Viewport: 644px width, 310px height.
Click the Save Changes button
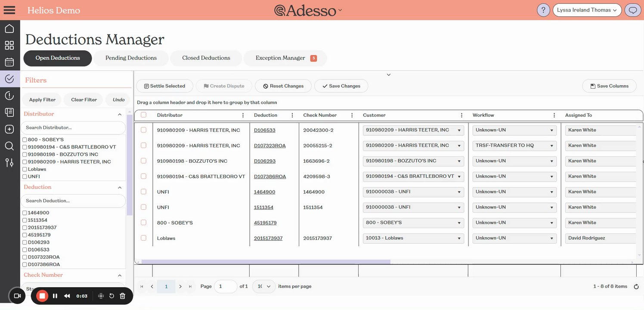[341, 86]
